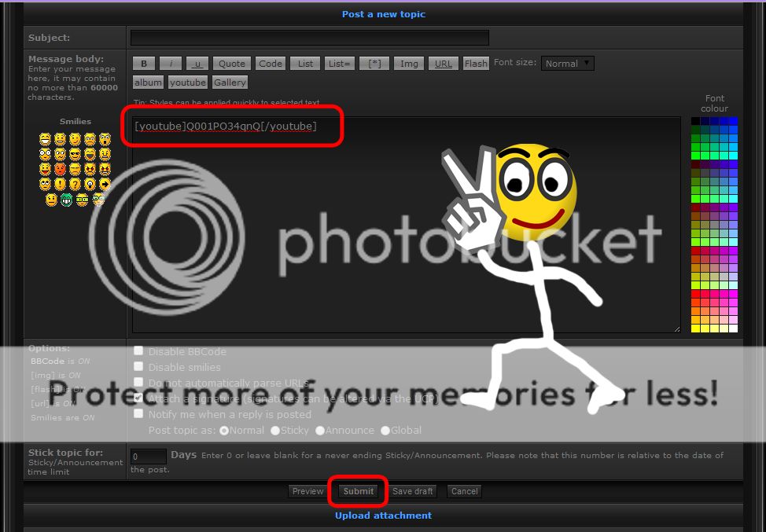Insert the lightbulb idea smiley

(90, 185)
